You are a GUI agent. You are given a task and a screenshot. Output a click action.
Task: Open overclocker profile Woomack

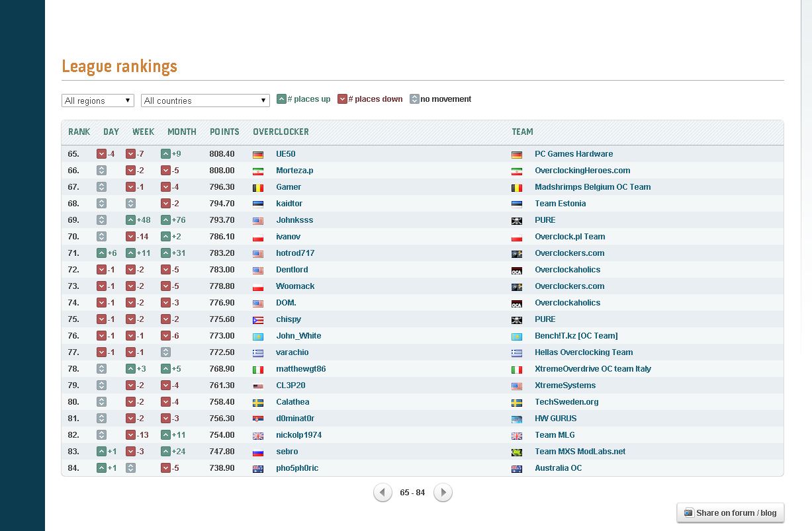coord(295,286)
